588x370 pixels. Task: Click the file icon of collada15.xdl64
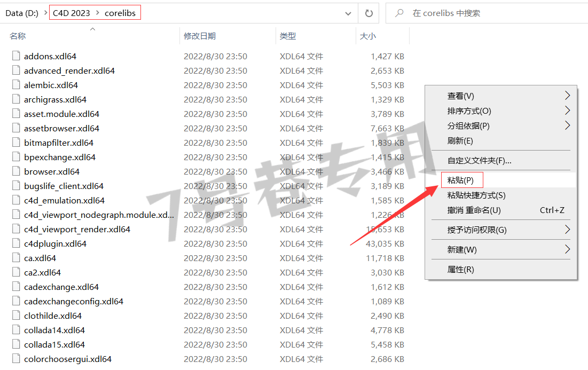[15, 344]
